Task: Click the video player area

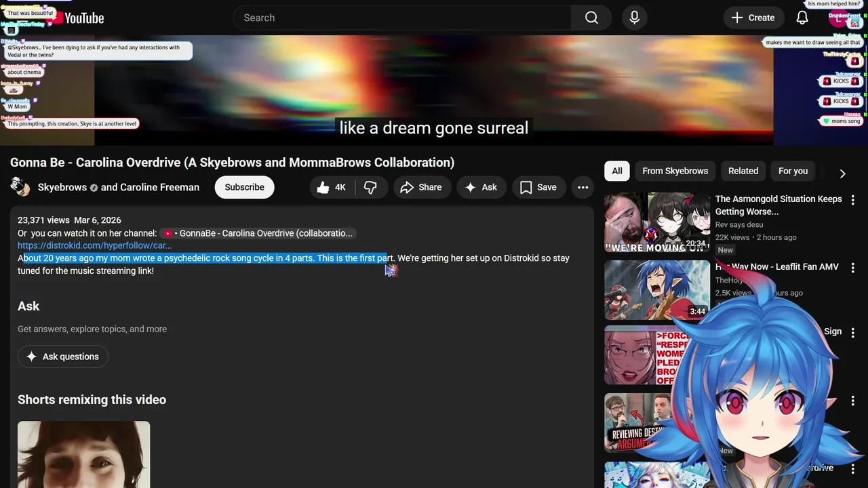Action: pos(434,90)
